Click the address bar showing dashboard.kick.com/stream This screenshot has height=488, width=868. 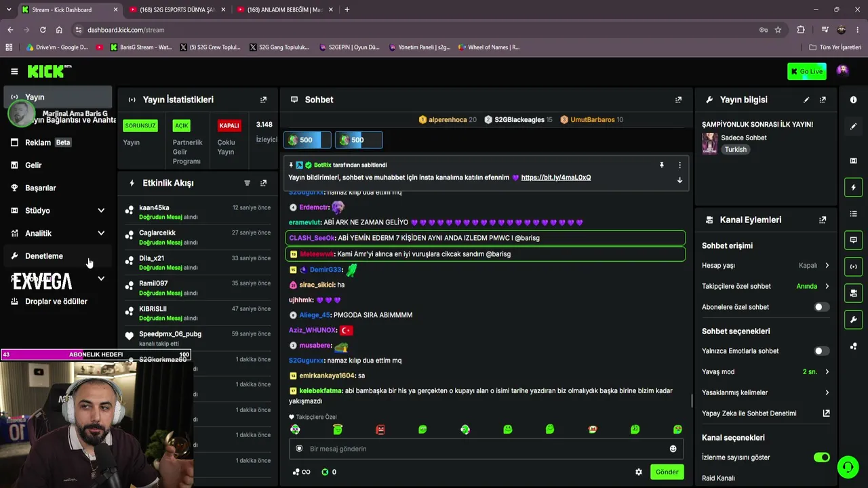tap(414, 30)
